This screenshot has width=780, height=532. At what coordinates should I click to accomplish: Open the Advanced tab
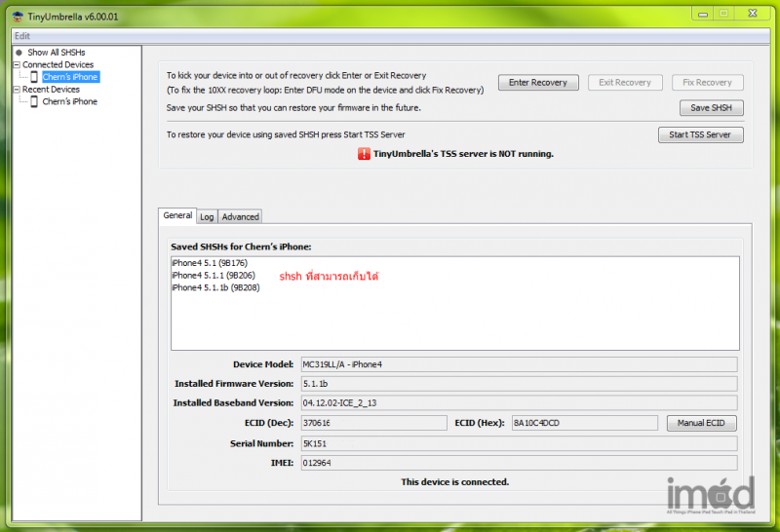240,216
